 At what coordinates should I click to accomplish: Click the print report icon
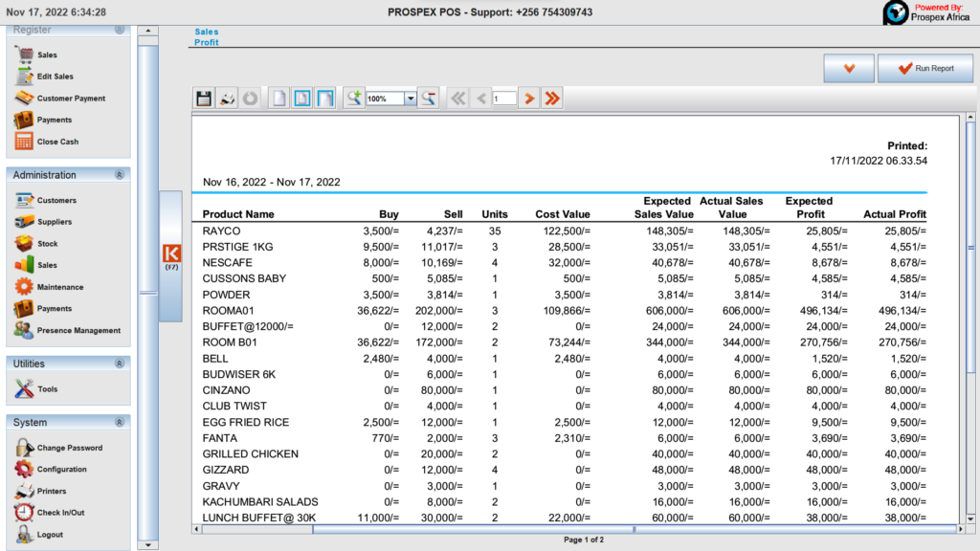(227, 99)
